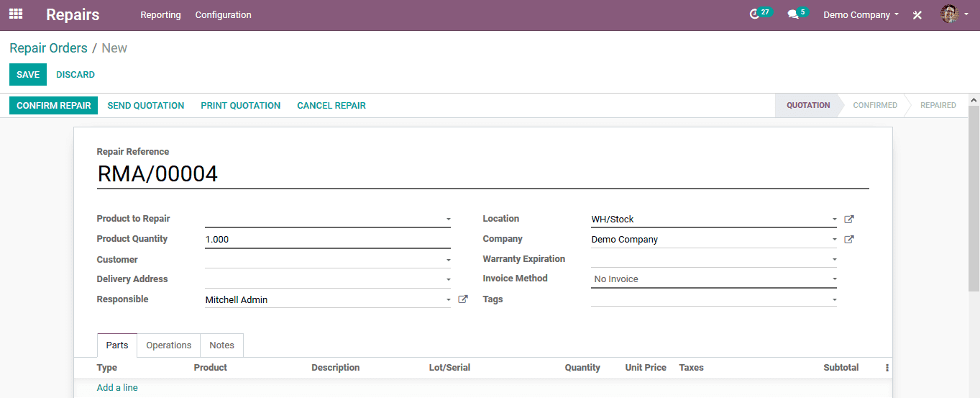Click the Description column header
This screenshot has width=980, height=398.
pyautogui.click(x=336, y=368)
